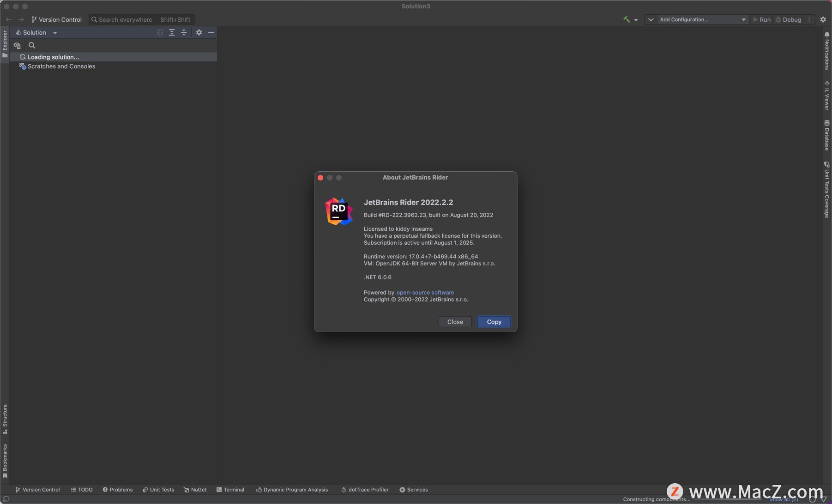
Task: Open the Notifications side panel
Action: 826,50
